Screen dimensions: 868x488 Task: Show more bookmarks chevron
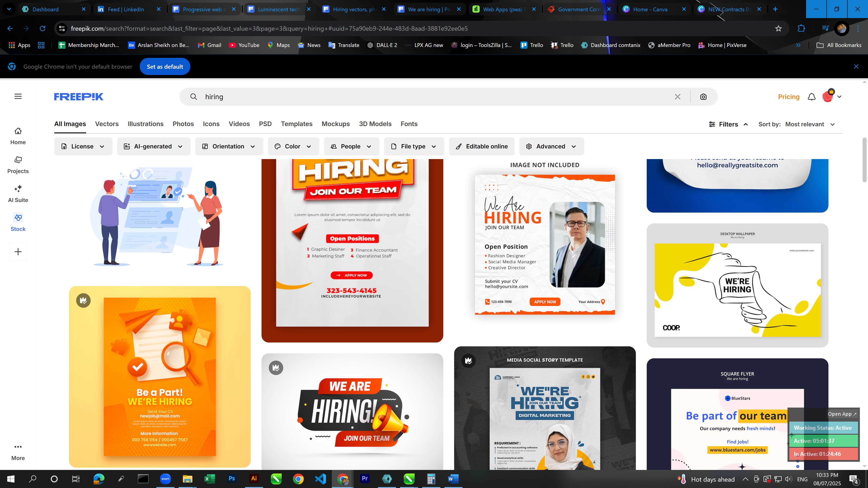(x=798, y=45)
